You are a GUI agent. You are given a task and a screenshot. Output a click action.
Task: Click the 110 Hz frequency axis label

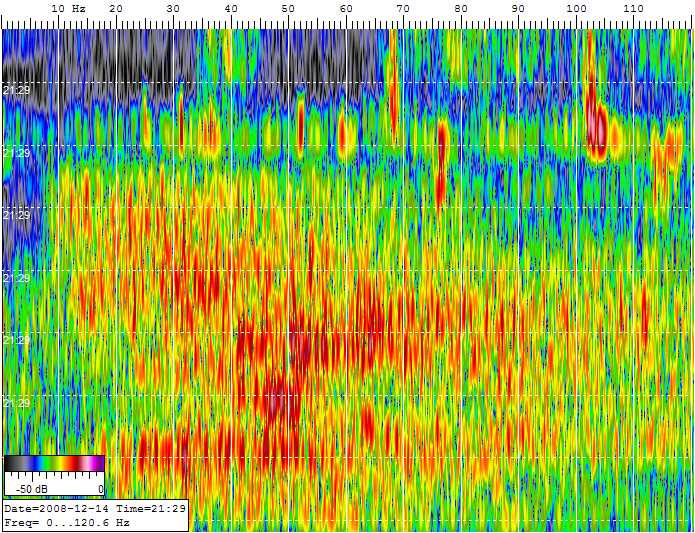pos(633,8)
